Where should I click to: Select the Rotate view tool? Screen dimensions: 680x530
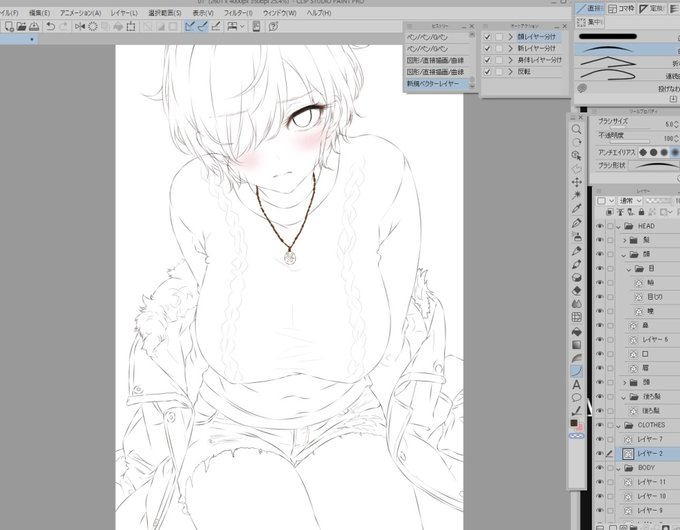[x=576, y=142]
